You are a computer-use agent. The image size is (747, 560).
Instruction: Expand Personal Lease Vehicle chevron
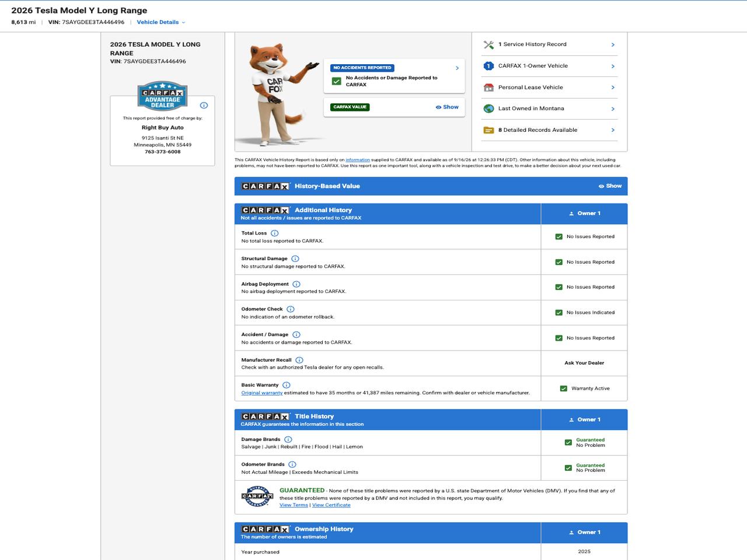(x=613, y=87)
